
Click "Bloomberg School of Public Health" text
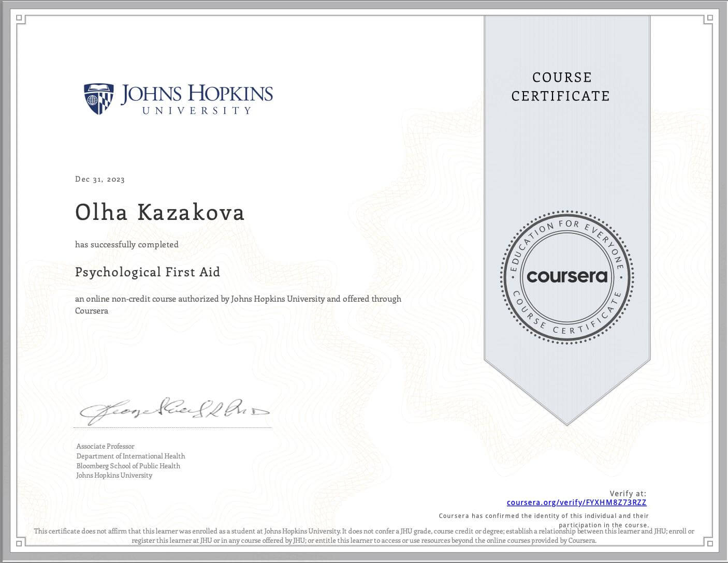coord(128,466)
